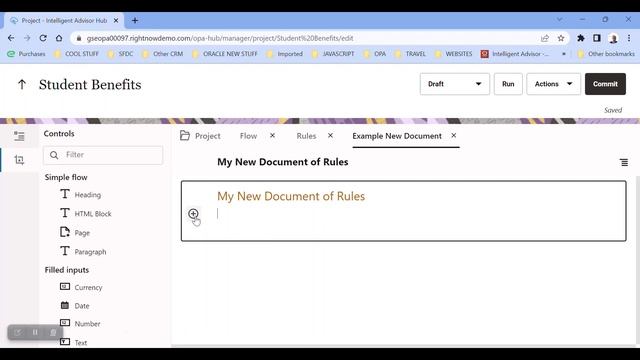The height and width of the screenshot is (360, 640).
Task: Open the Intelligent Advisor bookmark
Action: pyautogui.click(x=515, y=54)
